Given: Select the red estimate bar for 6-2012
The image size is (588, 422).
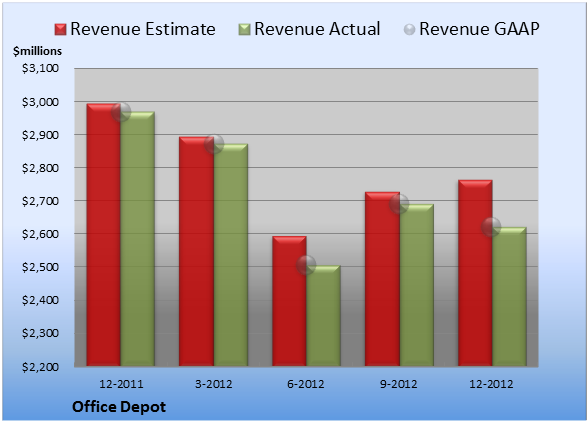Looking at the screenshot, I should [x=289, y=301].
